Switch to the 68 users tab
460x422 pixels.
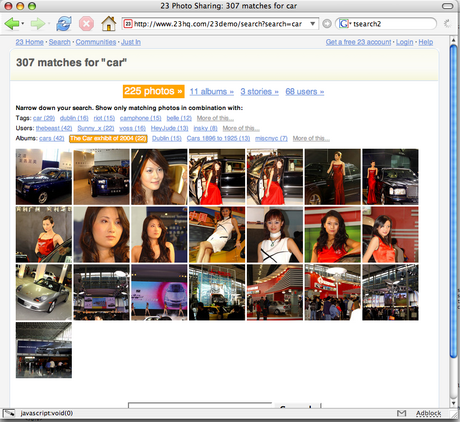pos(305,92)
